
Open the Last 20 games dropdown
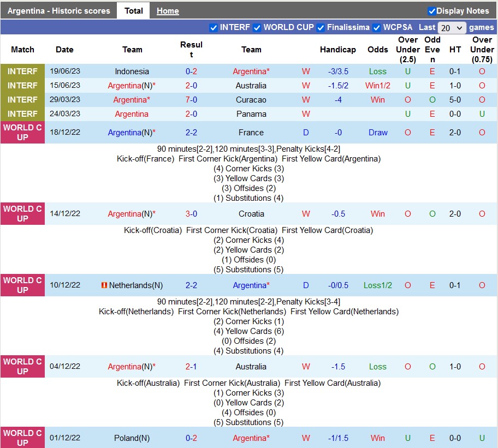point(452,28)
